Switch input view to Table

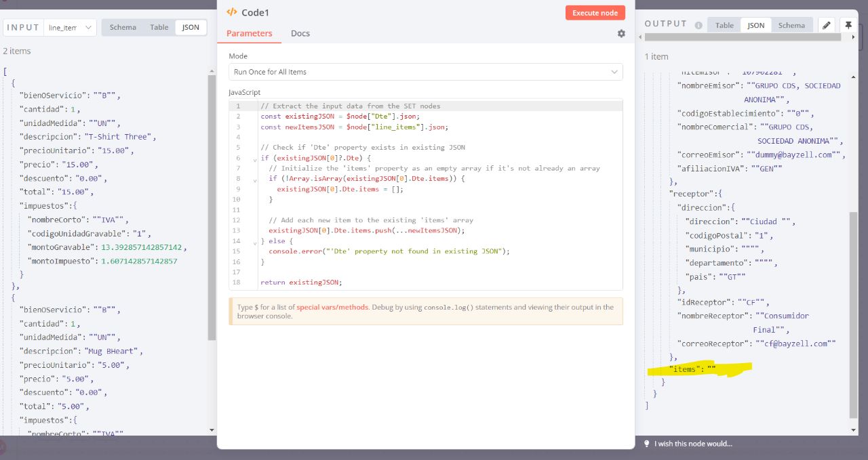159,27
